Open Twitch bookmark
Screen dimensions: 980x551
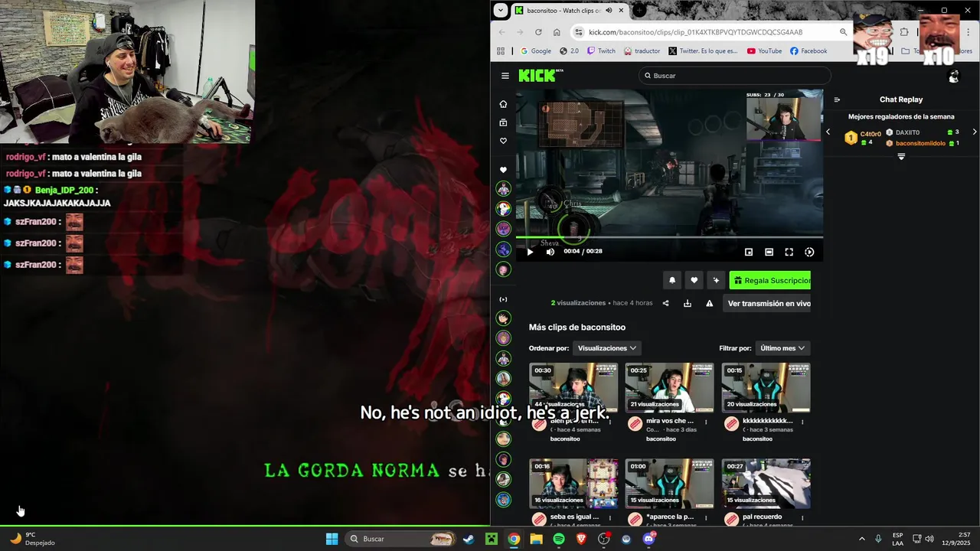pos(602,51)
